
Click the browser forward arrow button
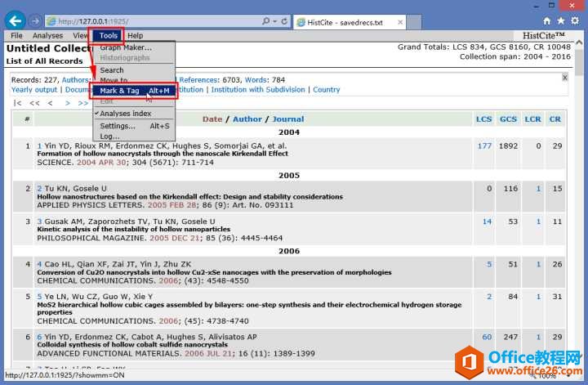[35, 21]
